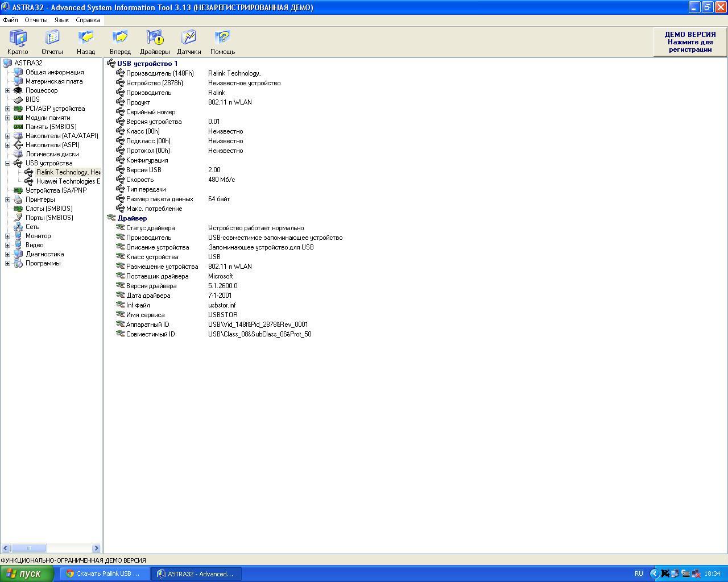Click the Скорость value 480 Мб/с

221,180
